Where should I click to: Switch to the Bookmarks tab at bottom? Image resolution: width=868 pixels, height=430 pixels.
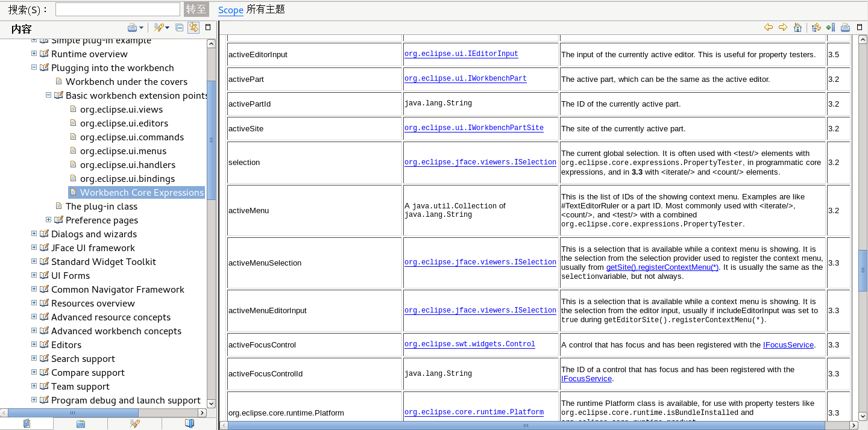pyautogui.click(x=189, y=424)
